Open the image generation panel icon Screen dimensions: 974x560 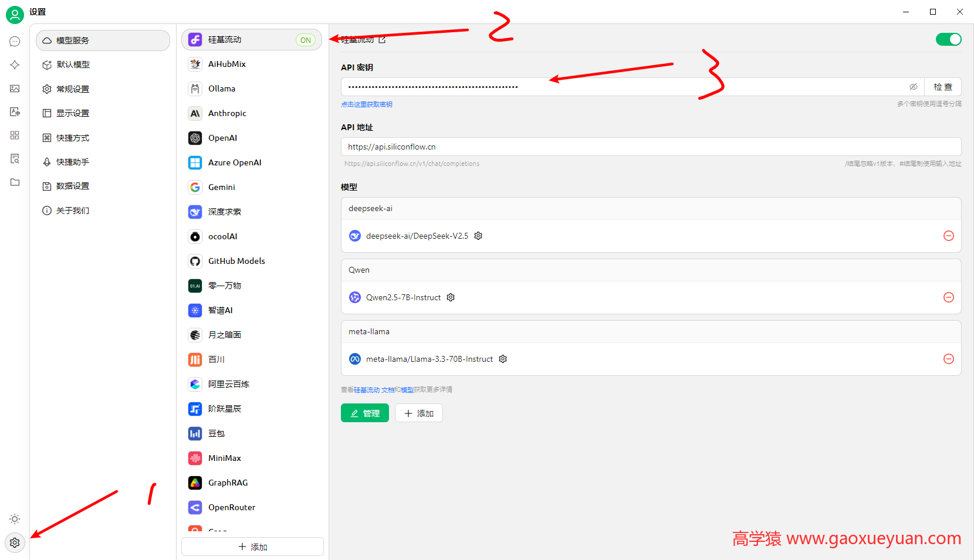[15, 88]
